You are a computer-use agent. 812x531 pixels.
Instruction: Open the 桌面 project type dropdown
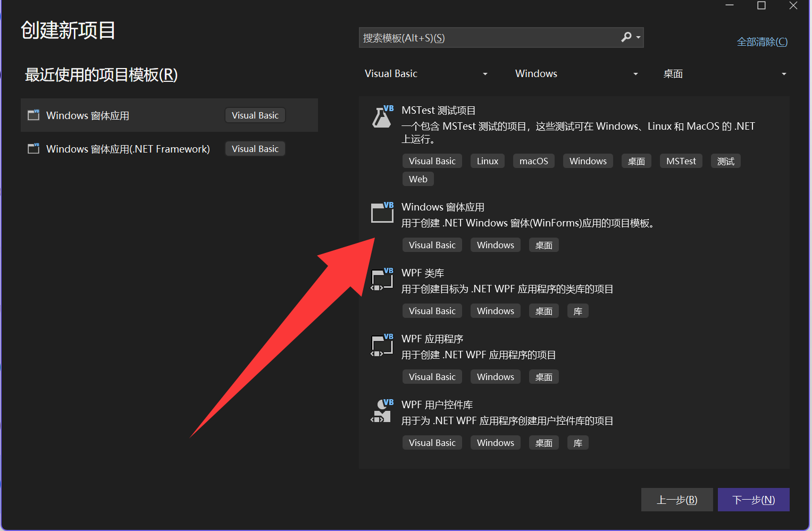(x=724, y=74)
